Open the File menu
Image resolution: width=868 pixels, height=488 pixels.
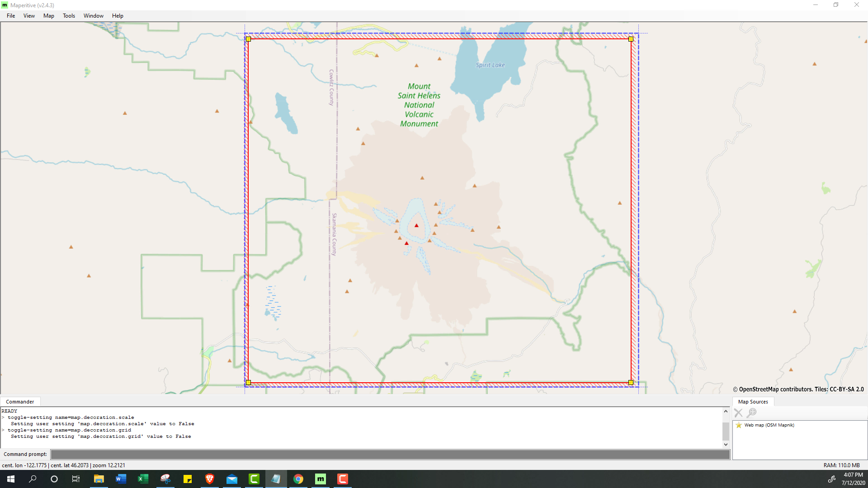pyautogui.click(x=11, y=16)
